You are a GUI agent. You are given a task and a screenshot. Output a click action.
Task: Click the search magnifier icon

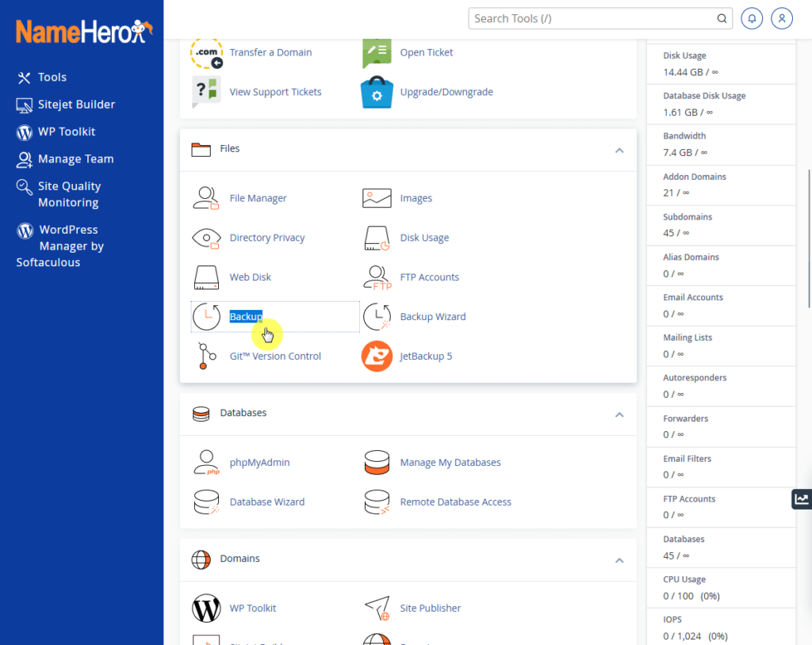click(722, 19)
